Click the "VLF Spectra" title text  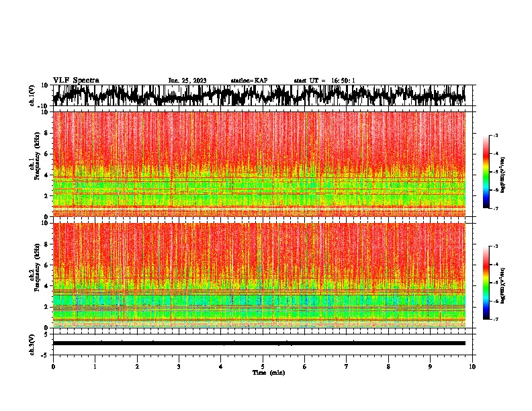[x=76, y=81]
